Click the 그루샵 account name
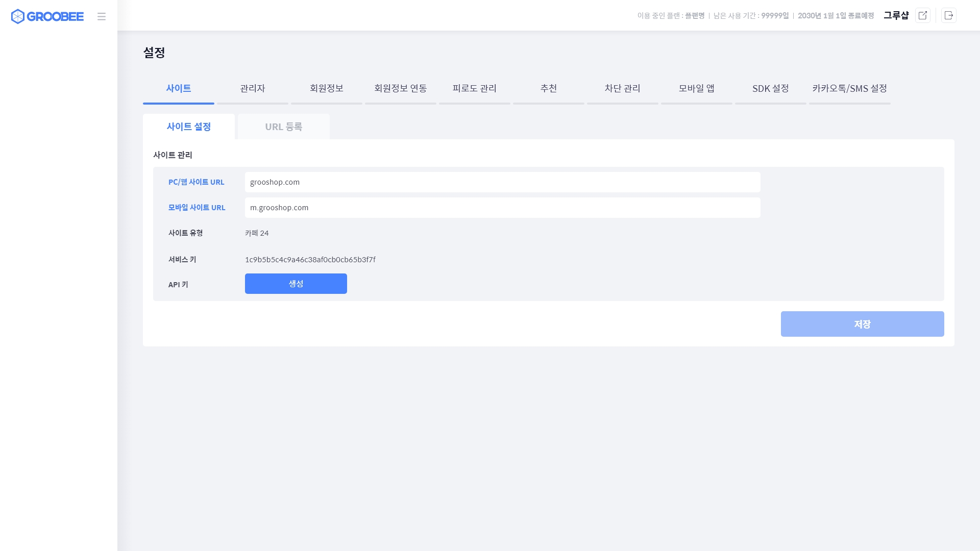 coord(896,15)
